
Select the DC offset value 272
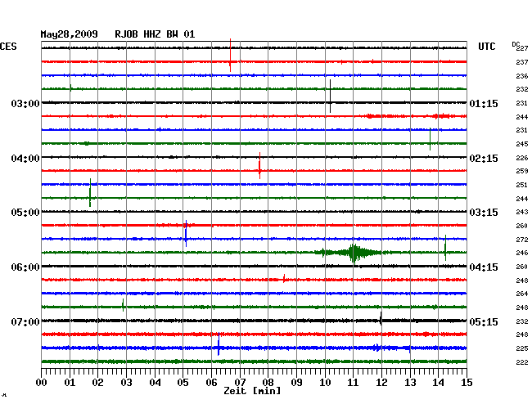pos(522,240)
